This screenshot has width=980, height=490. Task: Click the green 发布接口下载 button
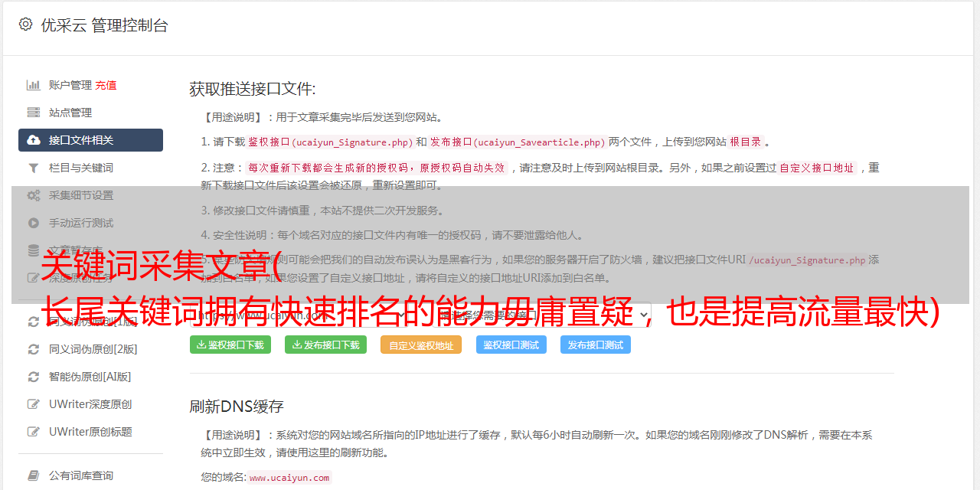(326, 345)
